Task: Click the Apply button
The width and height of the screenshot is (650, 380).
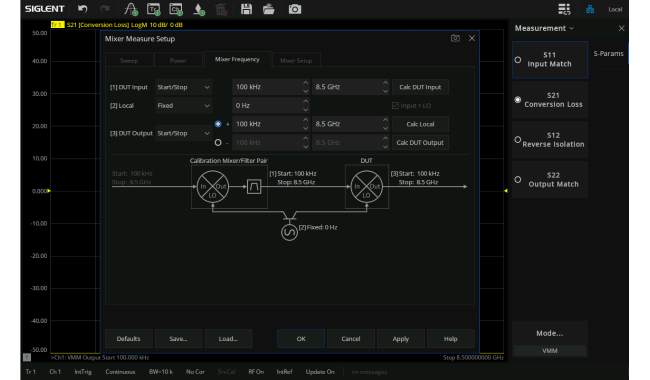Action: [400, 339]
